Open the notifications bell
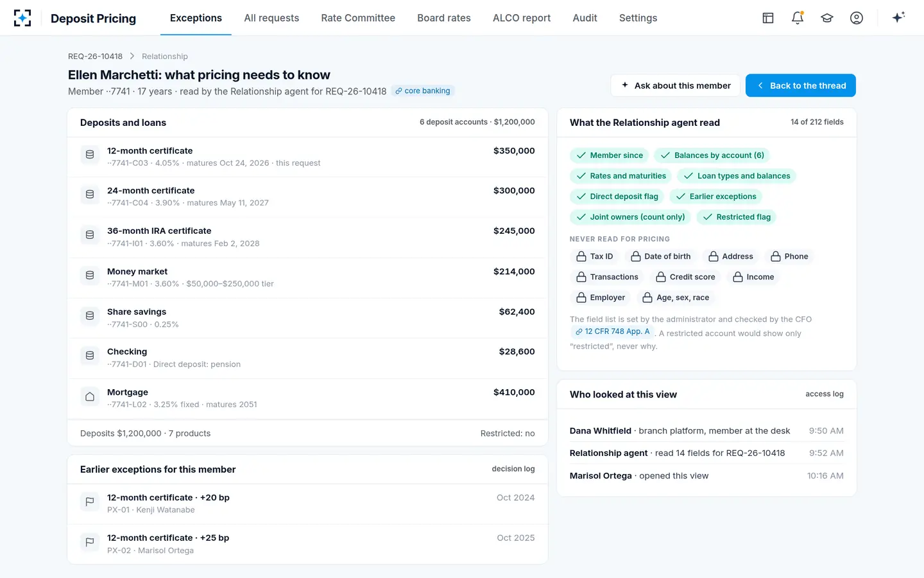924x578 pixels. 798,18
